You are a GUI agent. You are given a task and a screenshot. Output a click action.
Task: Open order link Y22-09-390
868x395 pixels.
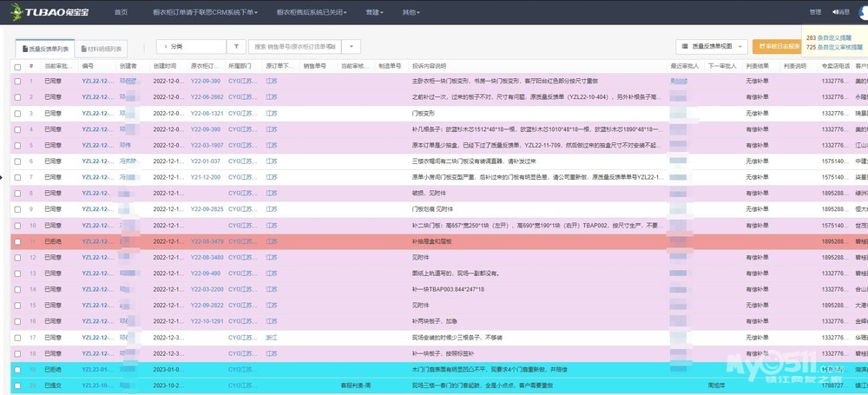(206, 81)
